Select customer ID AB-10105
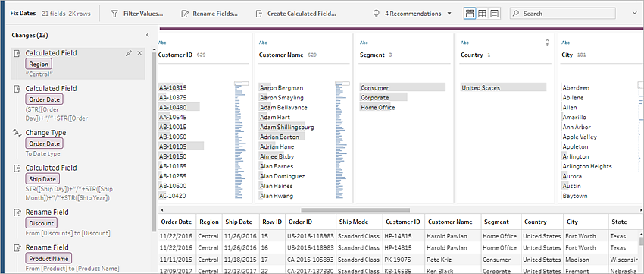This screenshot has width=644, height=274. 181,146
